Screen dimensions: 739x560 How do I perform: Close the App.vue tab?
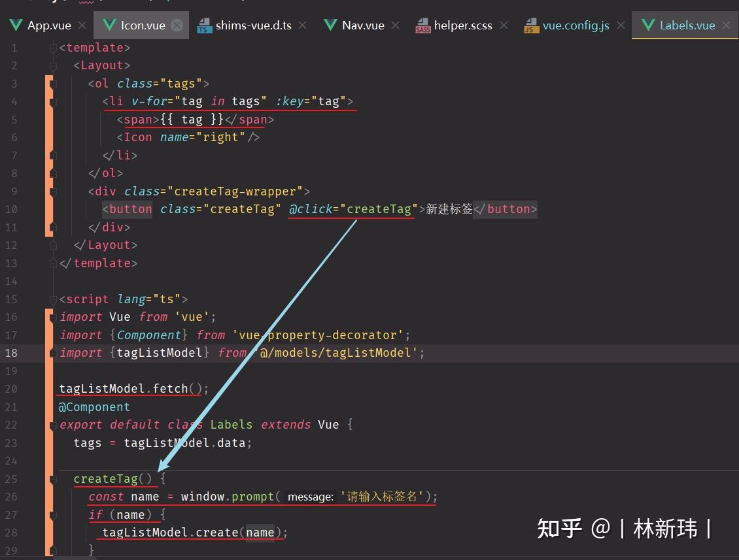[82, 25]
